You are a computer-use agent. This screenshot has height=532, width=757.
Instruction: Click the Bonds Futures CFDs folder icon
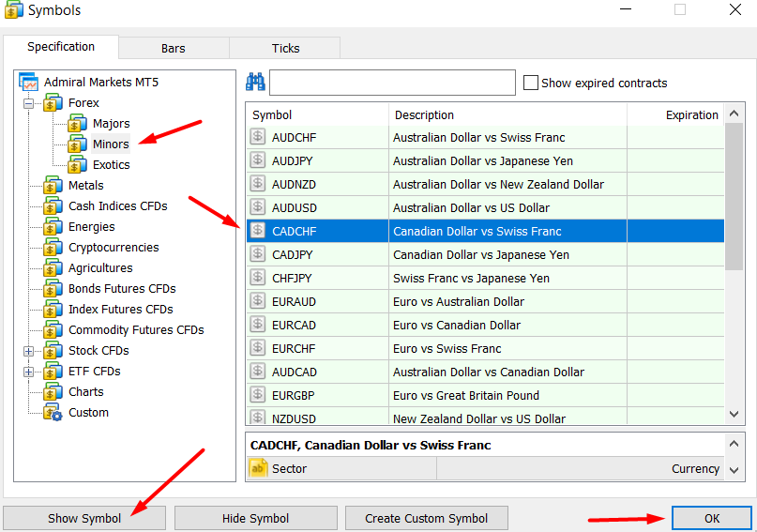click(x=53, y=289)
